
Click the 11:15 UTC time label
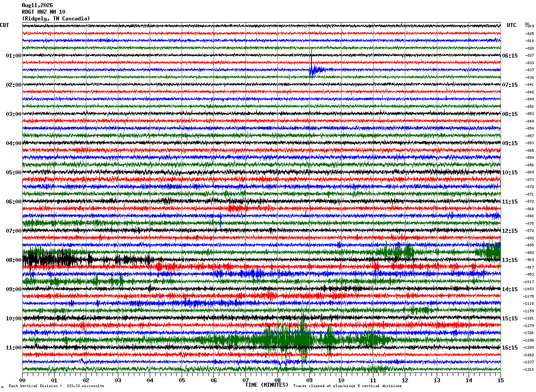coord(510,202)
